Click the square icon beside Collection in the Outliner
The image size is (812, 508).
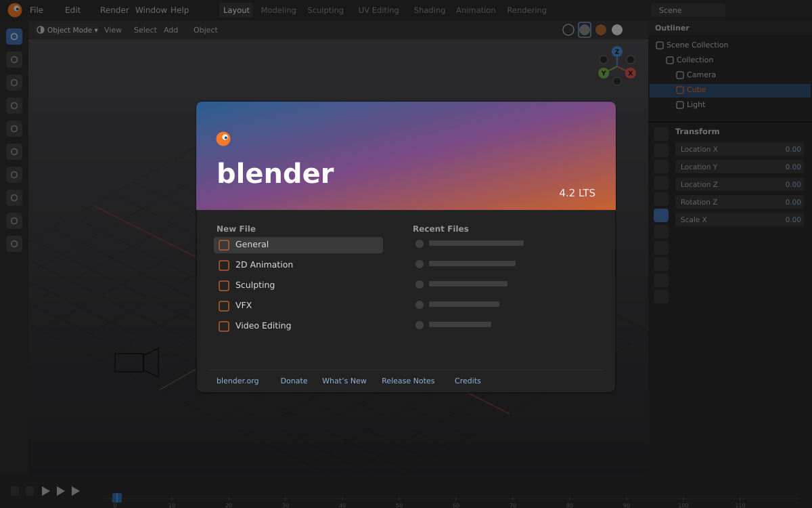coord(670,60)
